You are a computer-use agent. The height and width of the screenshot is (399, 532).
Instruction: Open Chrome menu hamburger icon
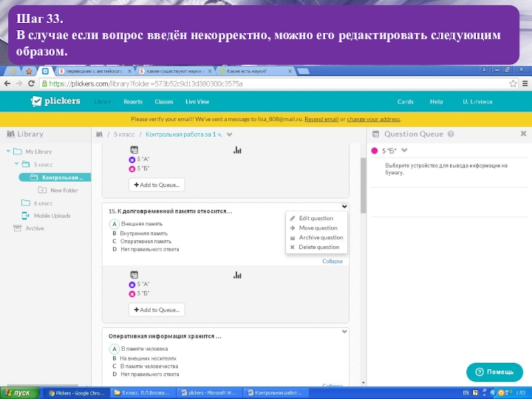(x=525, y=84)
